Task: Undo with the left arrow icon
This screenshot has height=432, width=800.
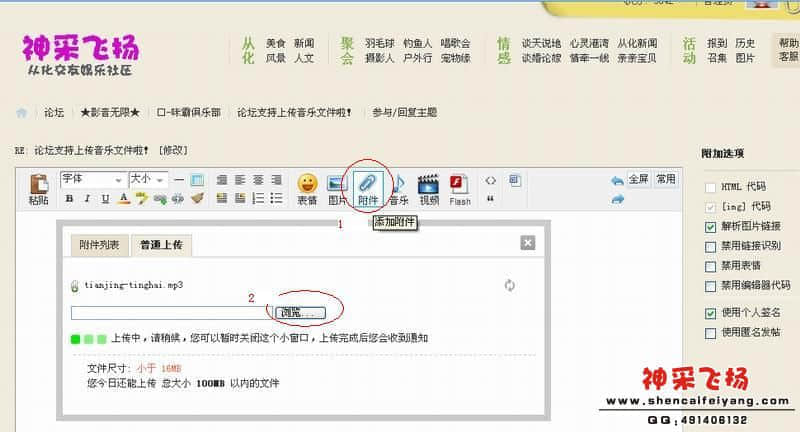Action: (x=617, y=181)
